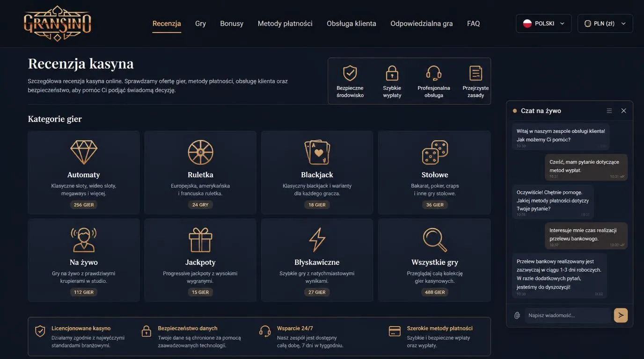
Task: Click the Czat na żywo title
Action: pyautogui.click(x=541, y=111)
